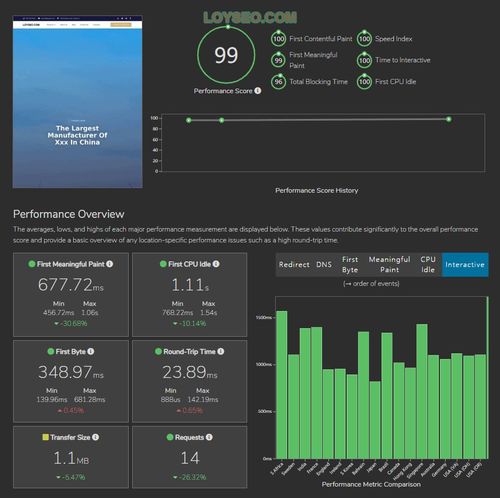
Task: Click Round-Trip Time info icon
Action: (x=221, y=351)
